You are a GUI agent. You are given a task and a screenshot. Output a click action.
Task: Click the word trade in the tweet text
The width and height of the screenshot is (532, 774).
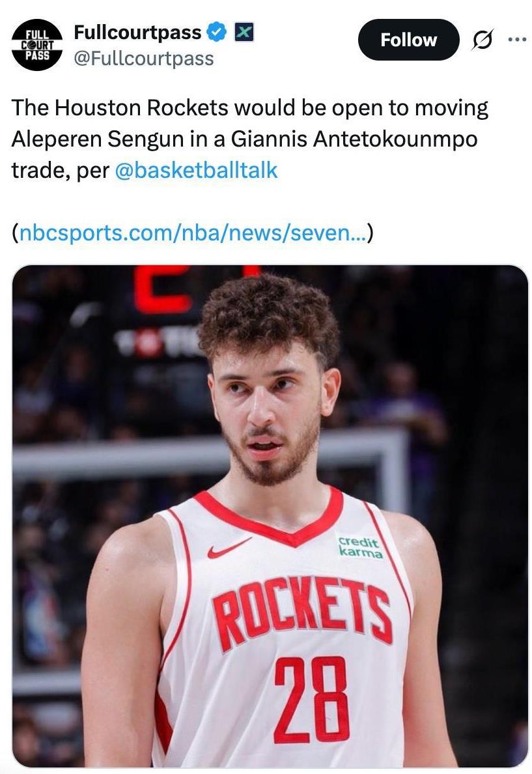point(40,171)
